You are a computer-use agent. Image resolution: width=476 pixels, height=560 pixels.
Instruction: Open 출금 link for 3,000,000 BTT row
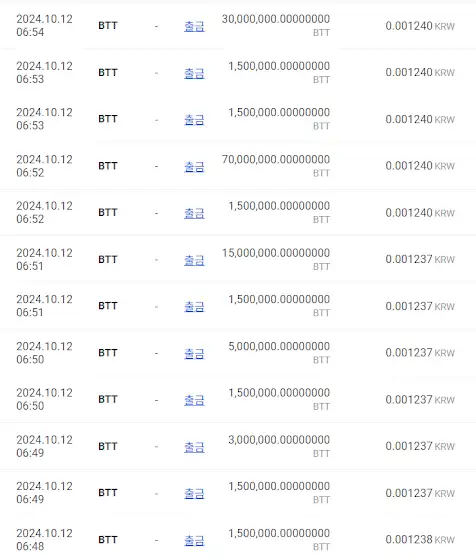coord(194,447)
